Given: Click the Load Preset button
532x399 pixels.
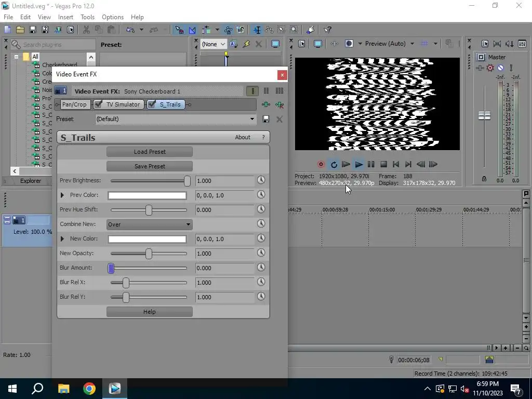Looking at the screenshot, I should (x=150, y=152).
